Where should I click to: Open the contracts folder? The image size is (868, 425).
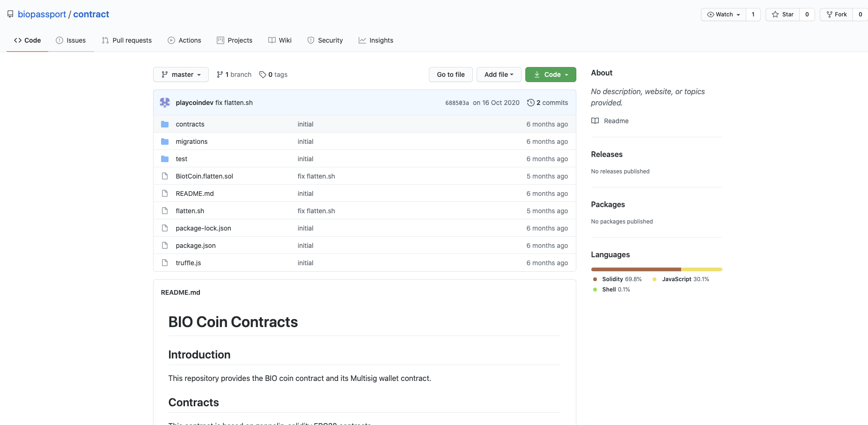coord(190,124)
